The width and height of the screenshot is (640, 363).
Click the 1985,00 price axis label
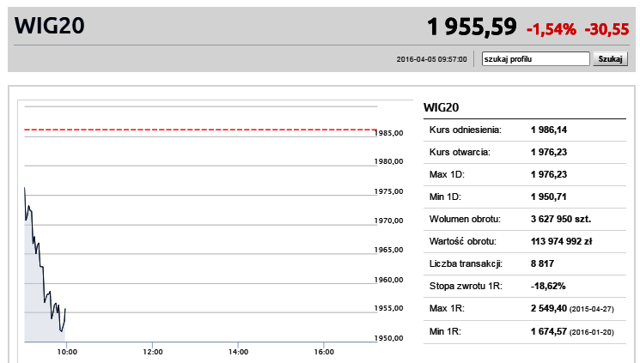389,133
